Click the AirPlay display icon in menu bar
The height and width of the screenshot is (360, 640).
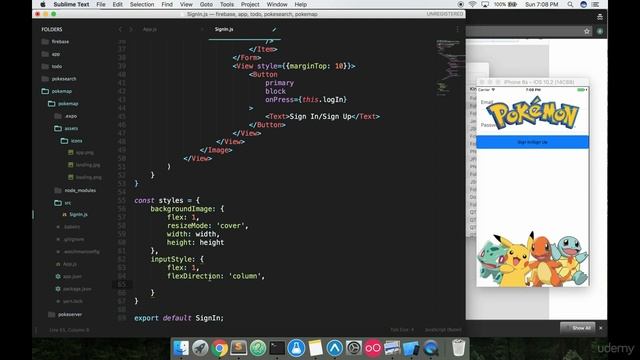(x=485, y=4)
